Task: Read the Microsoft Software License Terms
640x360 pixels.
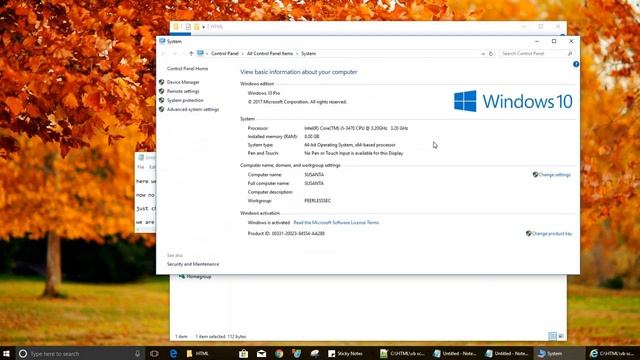Action: (336, 222)
